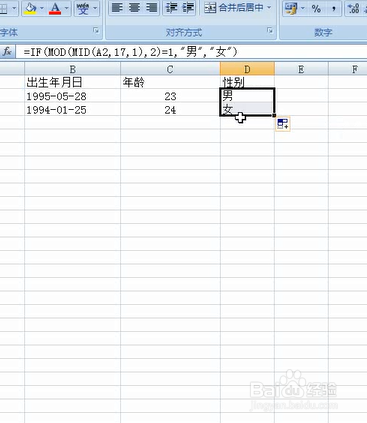This screenshot has width=367, height=423.
Task: Click the 合并后居中 merge and center button
Action: pos(233,8)
